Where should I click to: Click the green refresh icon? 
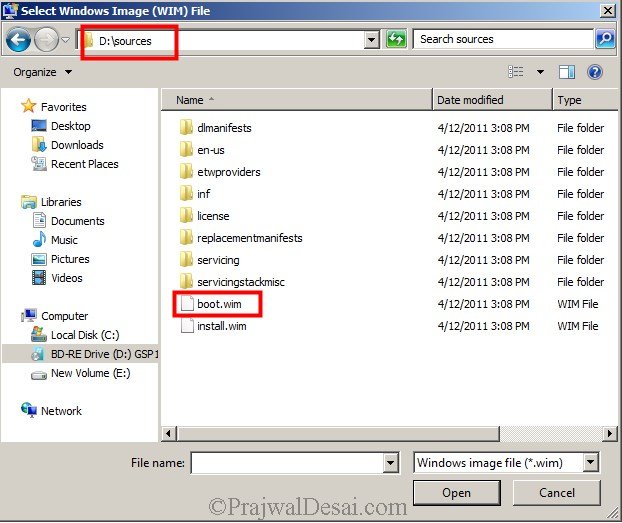pos(396,39)
